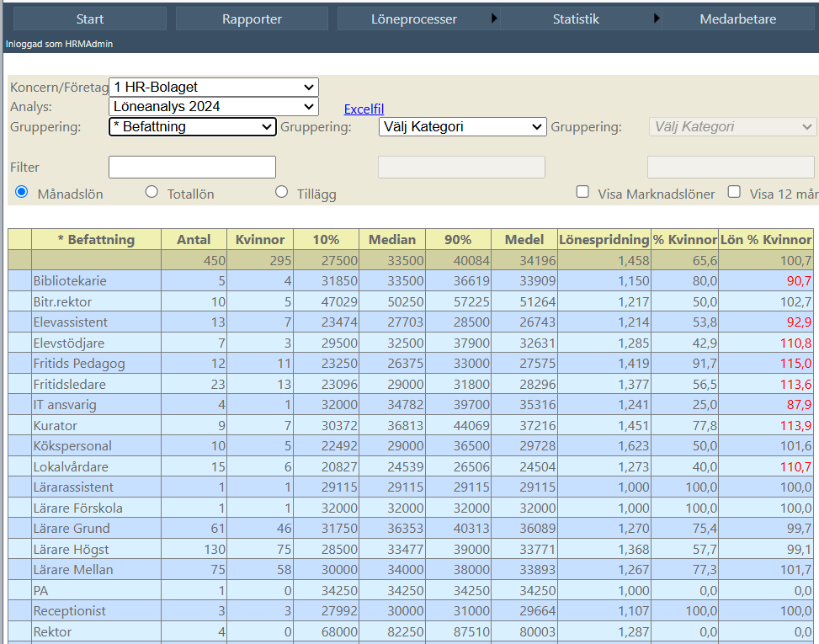Select the Lärare Högst row name
The width and height of the screenshot is (819, 644).
(71, 550)
